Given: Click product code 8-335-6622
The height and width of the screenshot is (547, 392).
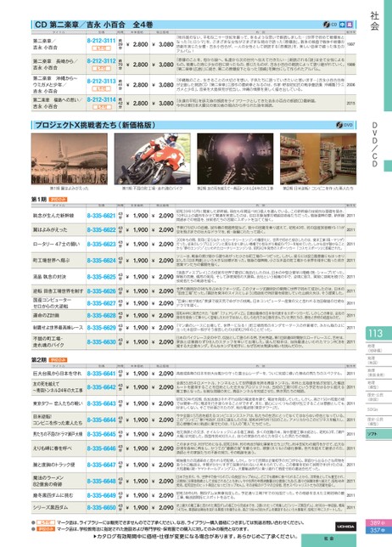Looking at the screenshot, I should coord(102,230).
